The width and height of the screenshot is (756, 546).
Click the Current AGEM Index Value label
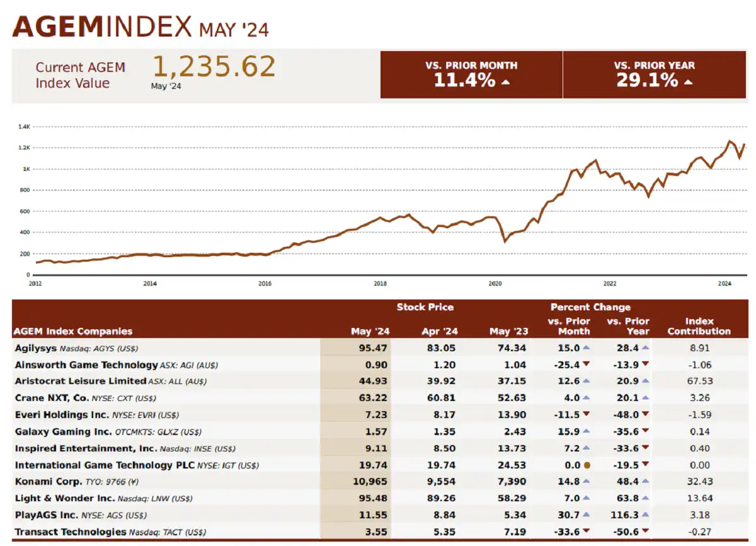(80, 75)
